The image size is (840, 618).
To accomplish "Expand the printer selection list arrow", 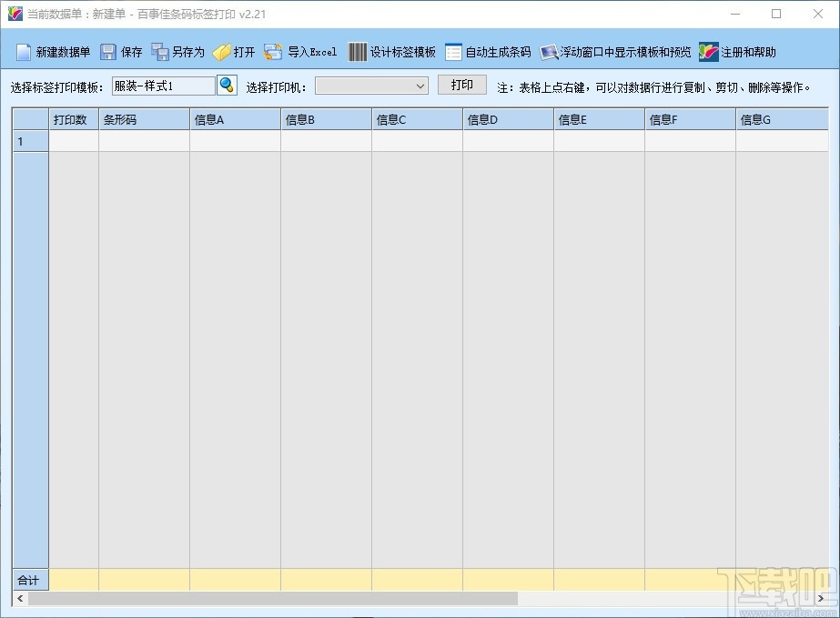I will (x=421, y=85).
